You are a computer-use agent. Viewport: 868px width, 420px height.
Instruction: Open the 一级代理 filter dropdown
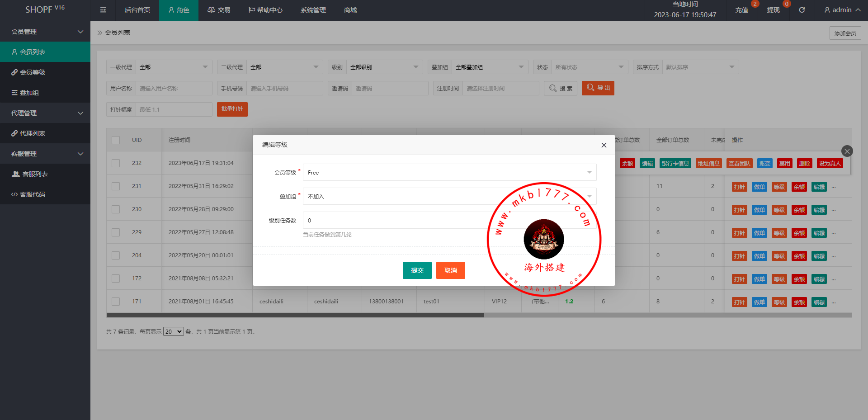click(x=174, y=67)
